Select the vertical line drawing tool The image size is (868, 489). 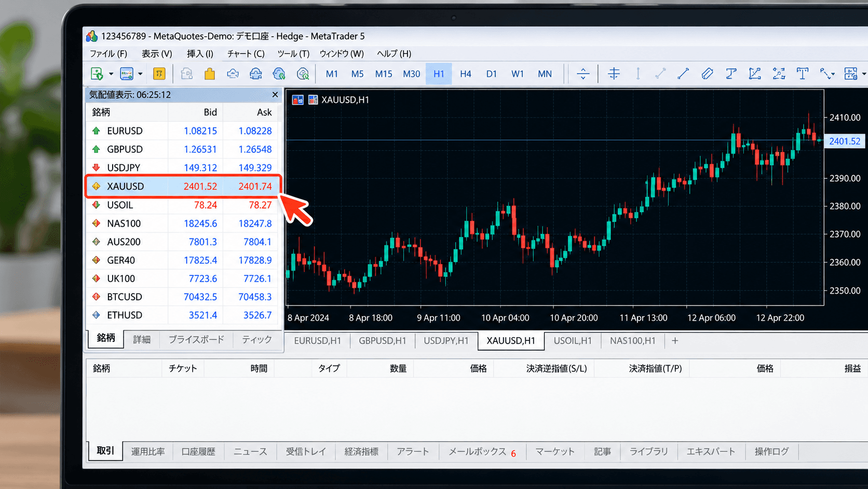[638, 74]
